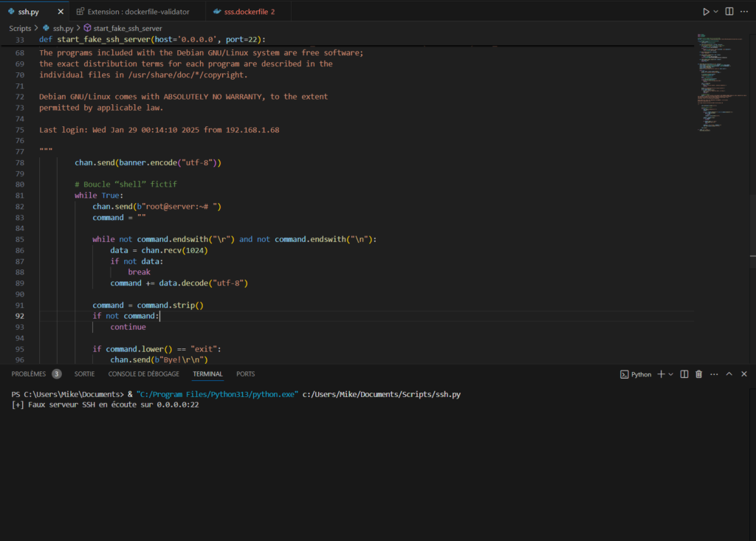Click the '# Boucle shell fictif' comment
The image size is (756, 541).
pyautogui.click(x=126, y=185)
